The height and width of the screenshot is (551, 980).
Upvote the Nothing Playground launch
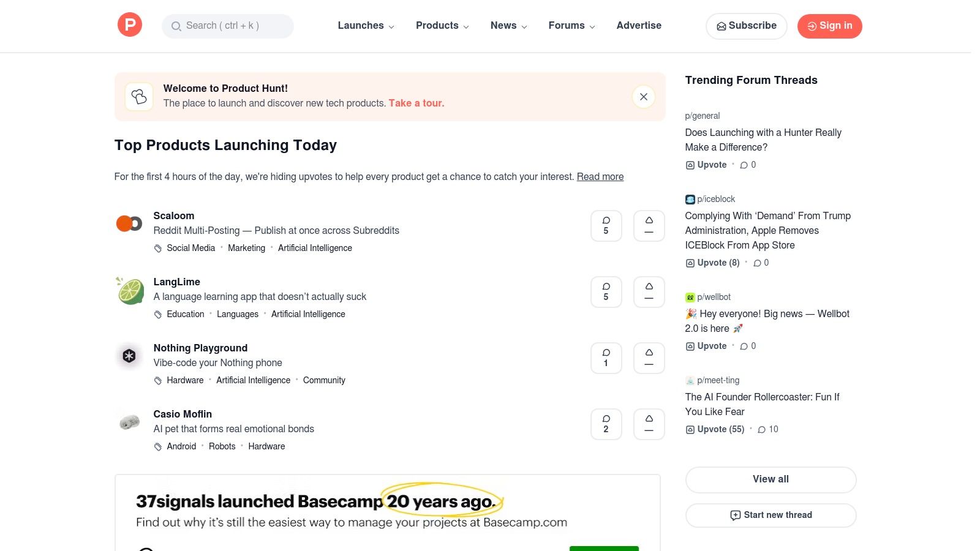click(649, 358)
